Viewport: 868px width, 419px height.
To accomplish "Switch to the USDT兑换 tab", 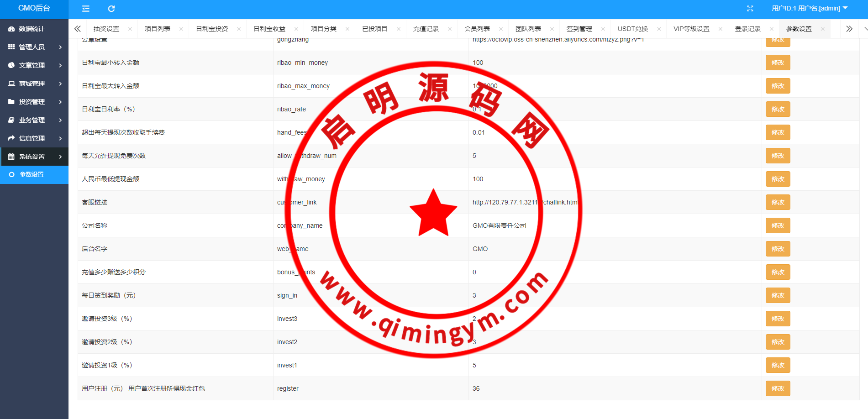I will [632, 29].
